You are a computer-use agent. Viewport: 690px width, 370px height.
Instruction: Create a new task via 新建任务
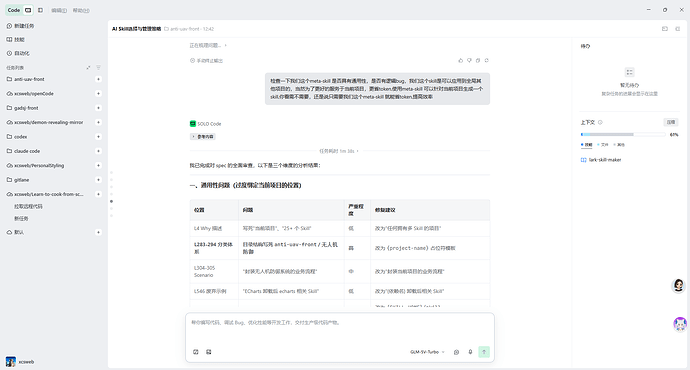[x=20, y=26]
